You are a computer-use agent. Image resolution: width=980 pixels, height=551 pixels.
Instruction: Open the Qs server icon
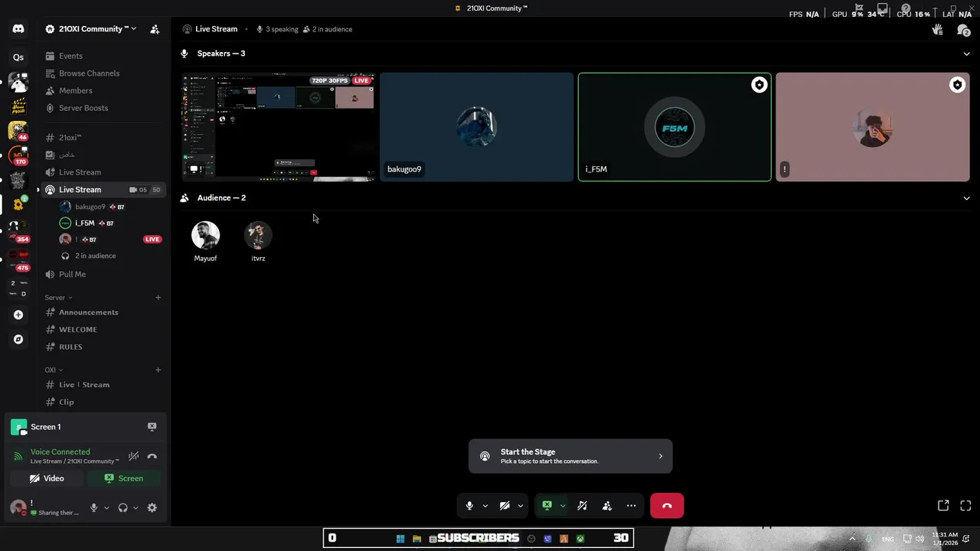[18, 57]
